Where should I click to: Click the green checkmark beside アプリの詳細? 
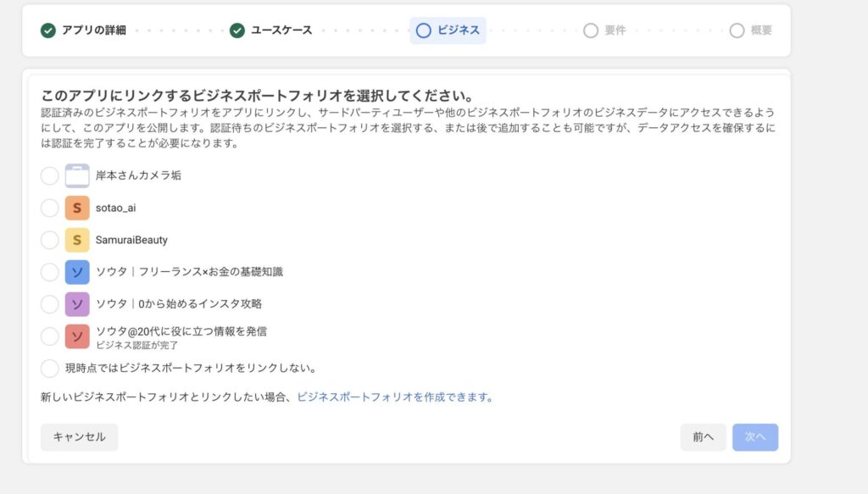[48, 31]
